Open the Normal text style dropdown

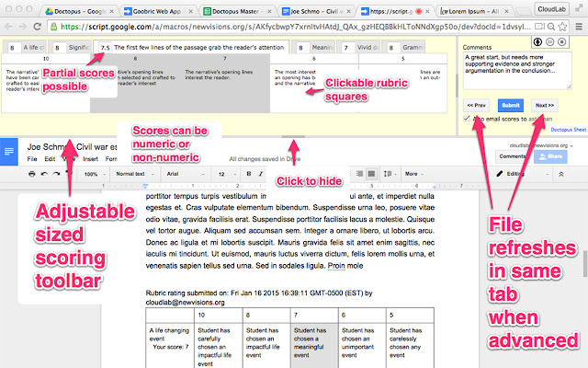(x=135, y=174)
